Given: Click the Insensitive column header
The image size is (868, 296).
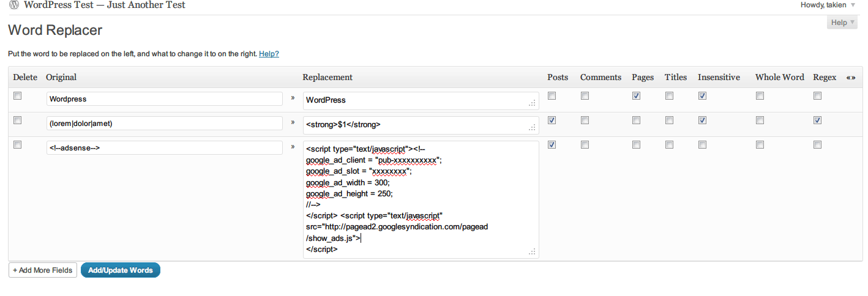Looking at the screenshot, I should point(719,78).
